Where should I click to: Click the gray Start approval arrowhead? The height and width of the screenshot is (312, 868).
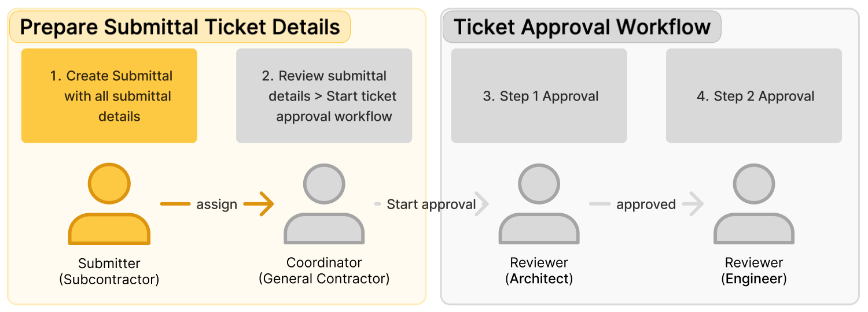[x=482, y=204]
